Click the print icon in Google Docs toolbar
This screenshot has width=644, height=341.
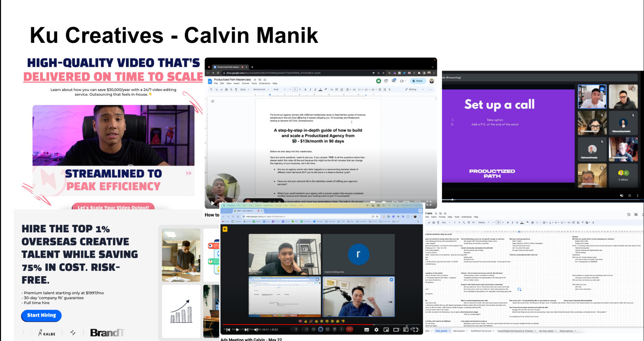(x=226, y=89)
